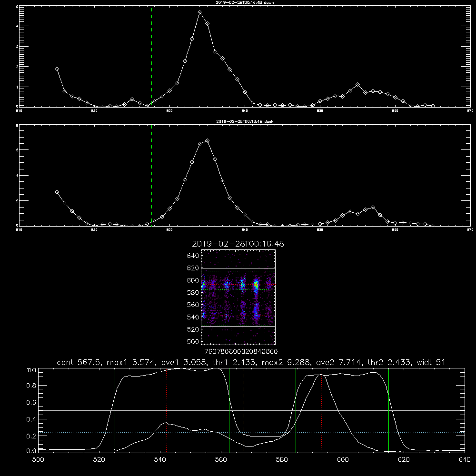The image size is (476, 476).
Task: Click 'widt 51' in bottom plot title
Action: (431, 362)
